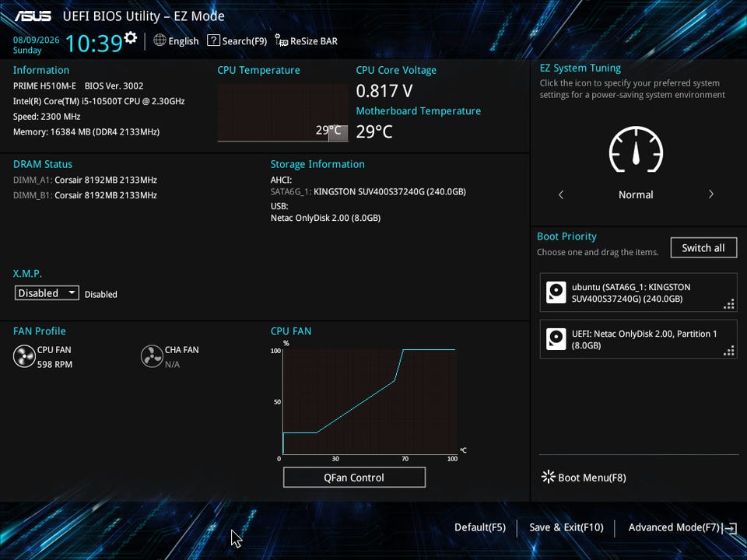Select ubuntu KINGSTON boot priority entry

click(x=638, y=292)
